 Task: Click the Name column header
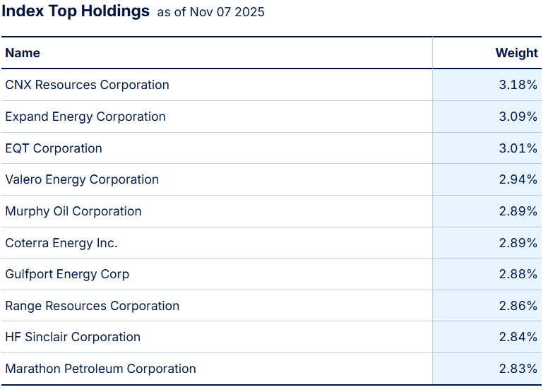(23, 53)
